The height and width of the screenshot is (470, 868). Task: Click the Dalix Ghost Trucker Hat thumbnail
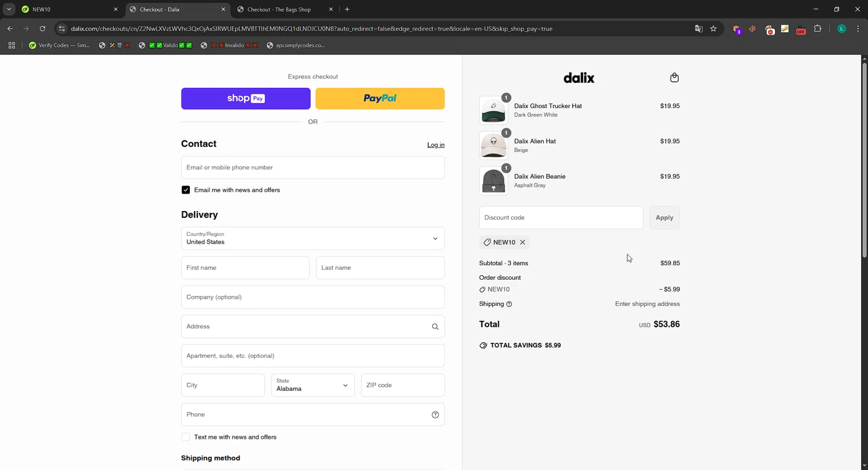pos(493,110)
